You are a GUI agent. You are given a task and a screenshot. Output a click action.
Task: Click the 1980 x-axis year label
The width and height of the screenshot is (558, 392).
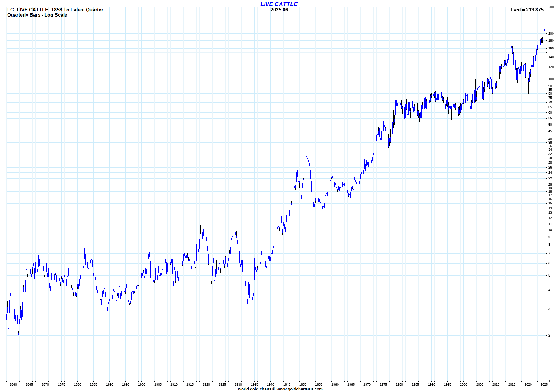[x=399, y=384]
